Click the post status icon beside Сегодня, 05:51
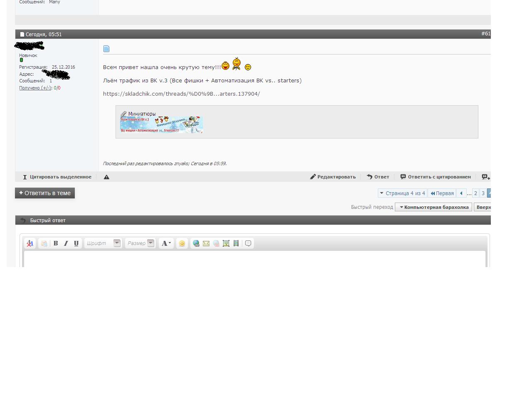 [22, 35]
